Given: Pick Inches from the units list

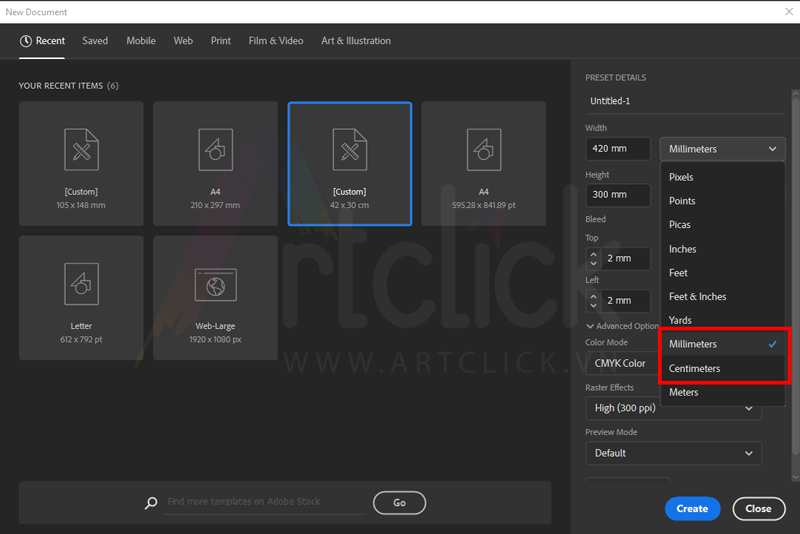Looking at the screenshot, I should click(x=682, y=249).
